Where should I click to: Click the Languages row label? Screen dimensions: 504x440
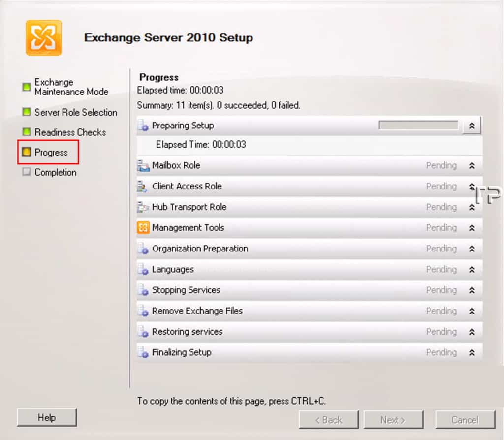point(173,270)
